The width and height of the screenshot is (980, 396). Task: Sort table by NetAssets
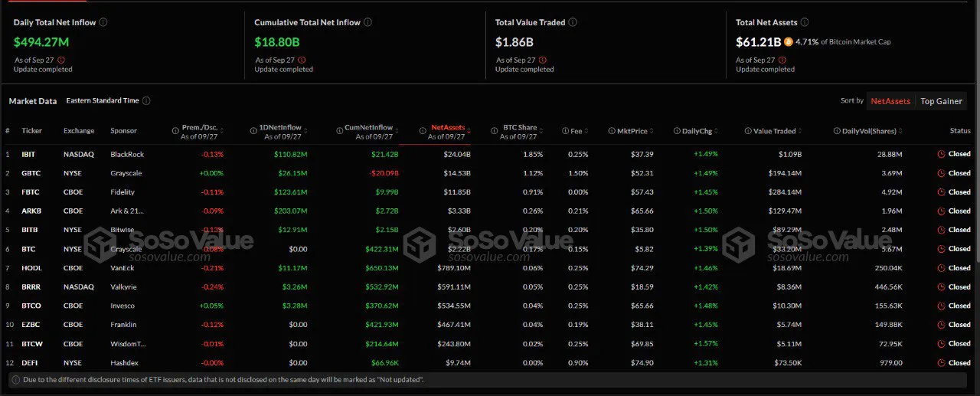coord(890,101)
